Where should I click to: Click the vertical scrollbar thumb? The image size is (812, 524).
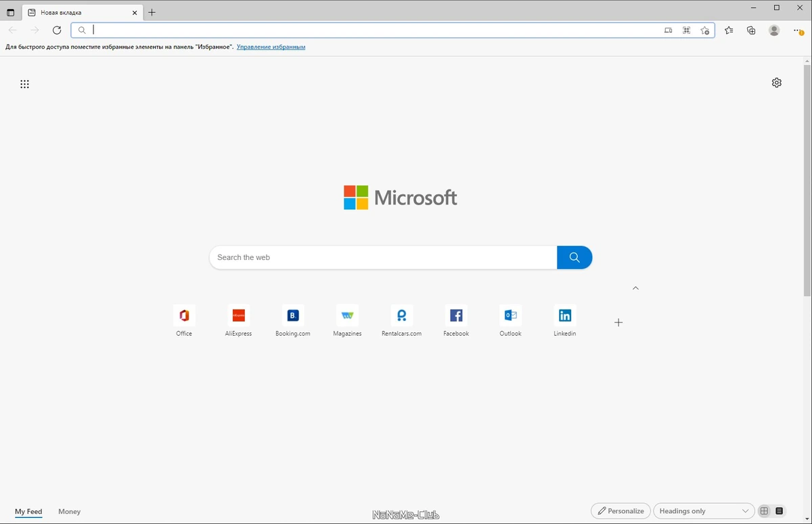(807, 180)
